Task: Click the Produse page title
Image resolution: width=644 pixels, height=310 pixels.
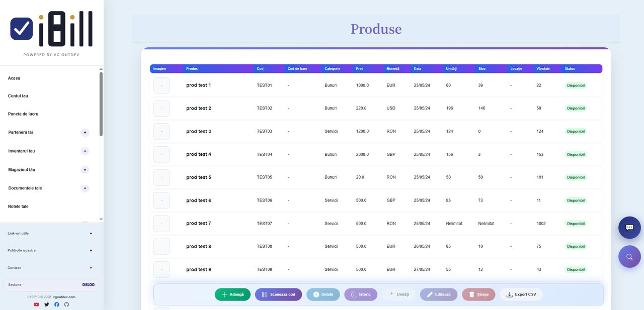Action: pyautogui.click(x=376, y=29)
